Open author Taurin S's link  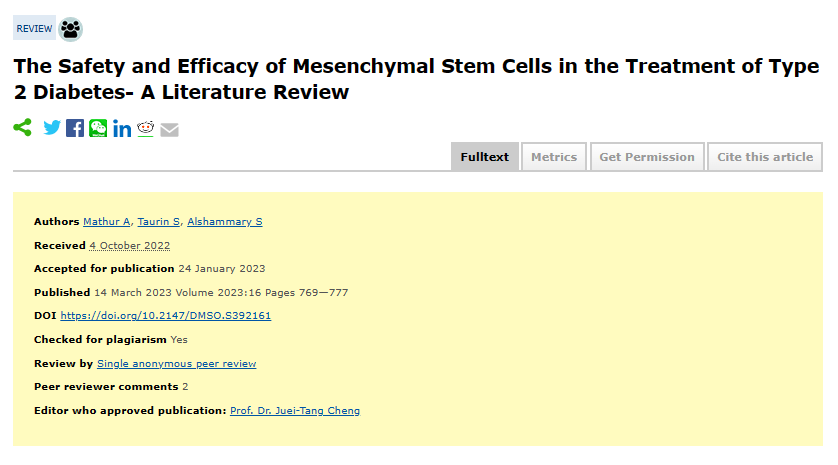pyautogui.click(x=159, y=222)
